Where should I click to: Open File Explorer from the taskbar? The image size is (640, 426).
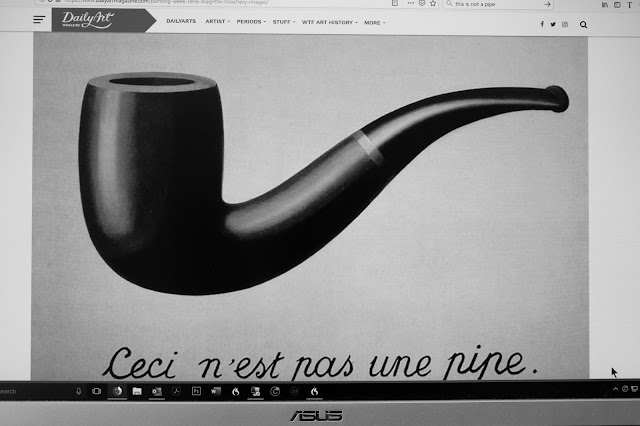[x=137, y=391]
